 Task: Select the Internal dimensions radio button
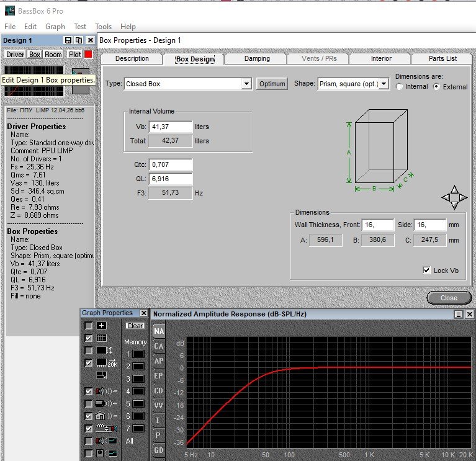coord(399,87)
